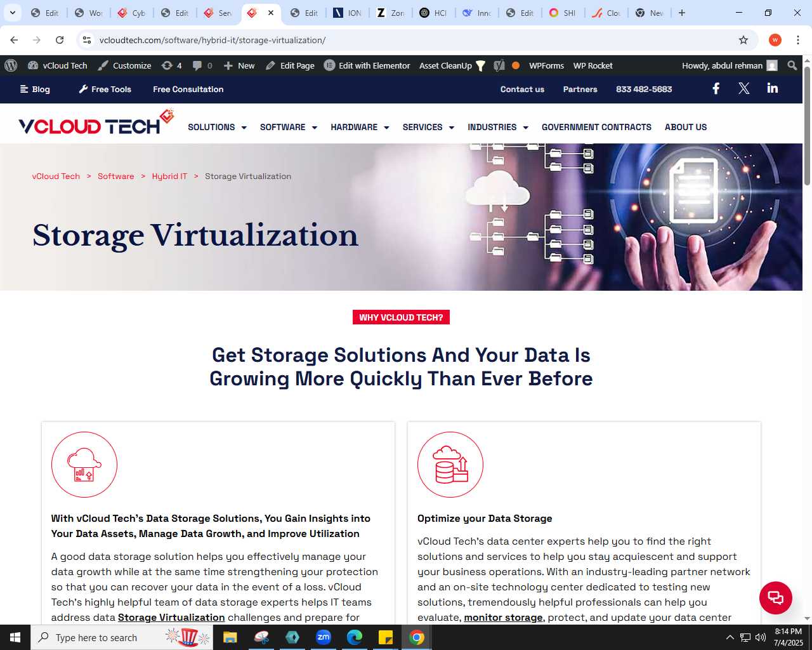This screenshot has width=812, height=650.
Task: Call the 833 482-5683 phone link
Action: point(644,90)
